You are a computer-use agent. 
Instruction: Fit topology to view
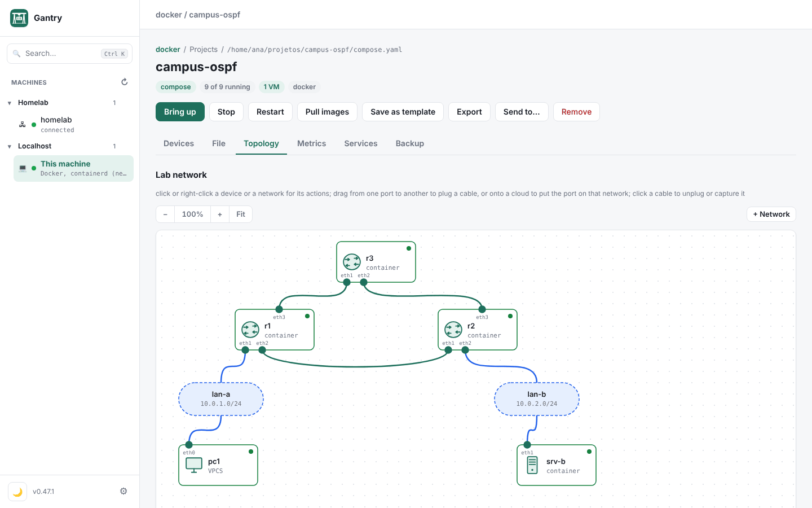point(241,214)
